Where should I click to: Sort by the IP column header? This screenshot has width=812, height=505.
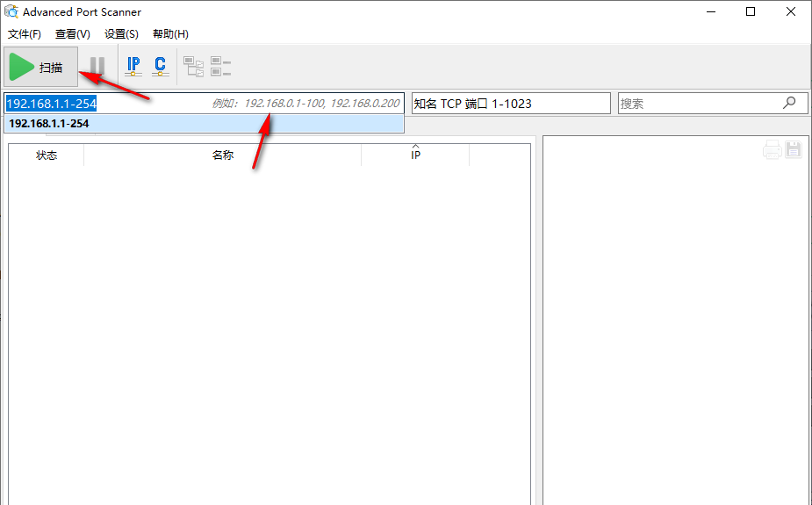pos(415,155)
